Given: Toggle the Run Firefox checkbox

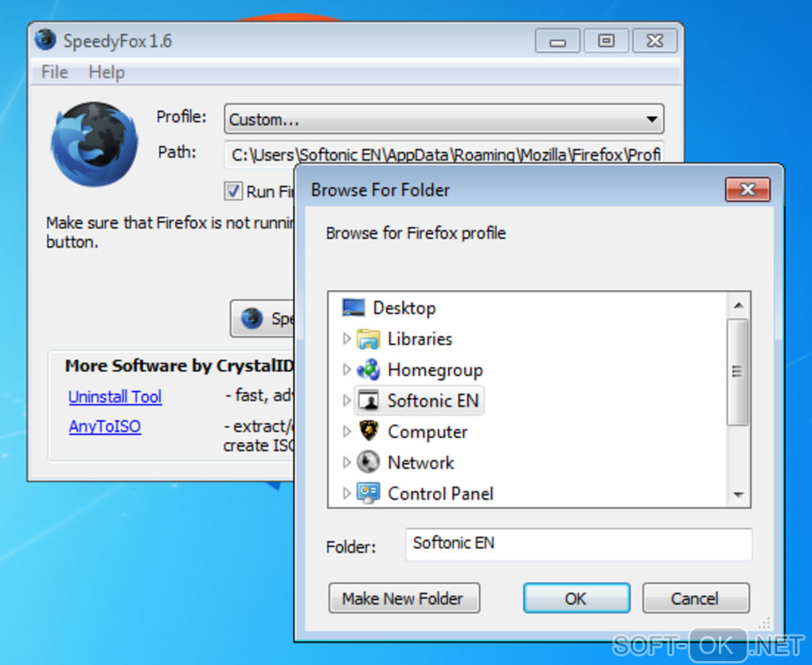Looking at the screenshot, I should click(x=233, y=191).
